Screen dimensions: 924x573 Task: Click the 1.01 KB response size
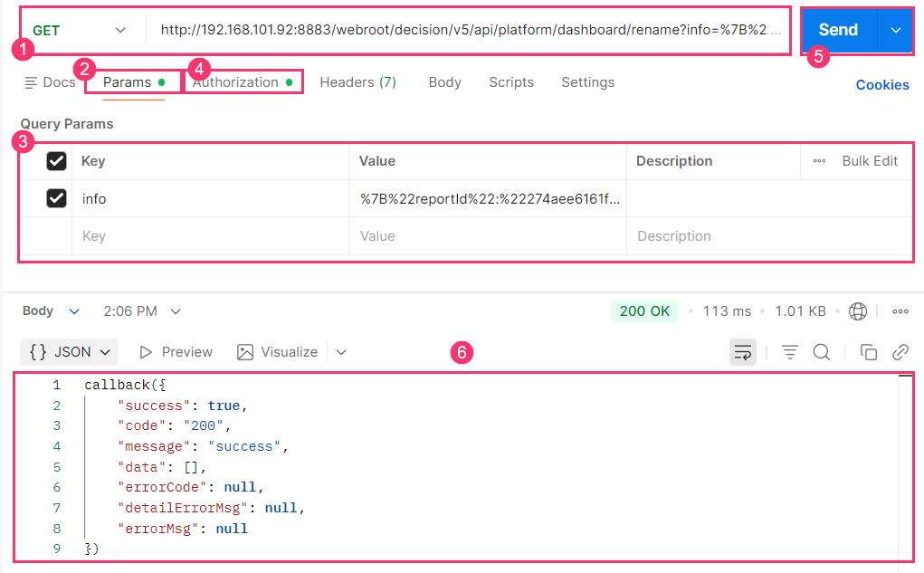point(800,311)
